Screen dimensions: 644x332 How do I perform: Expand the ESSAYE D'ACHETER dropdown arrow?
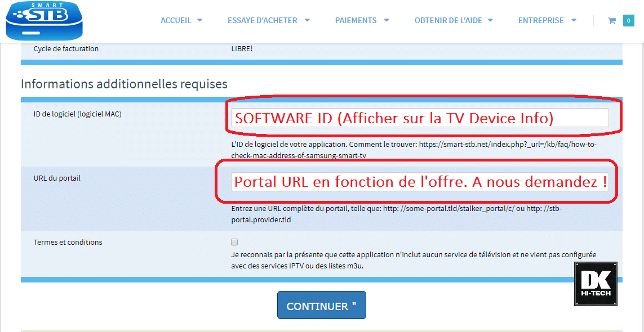point(307,21)
